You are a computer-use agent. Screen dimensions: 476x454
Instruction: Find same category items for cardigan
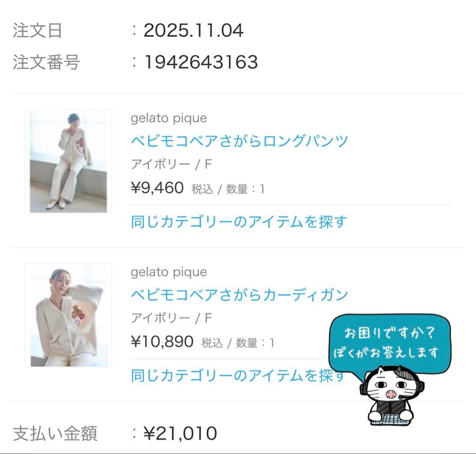coord(238,375)
